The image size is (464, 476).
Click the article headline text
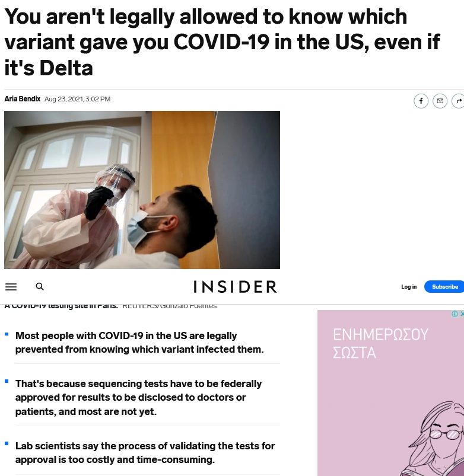click(222, 42)
